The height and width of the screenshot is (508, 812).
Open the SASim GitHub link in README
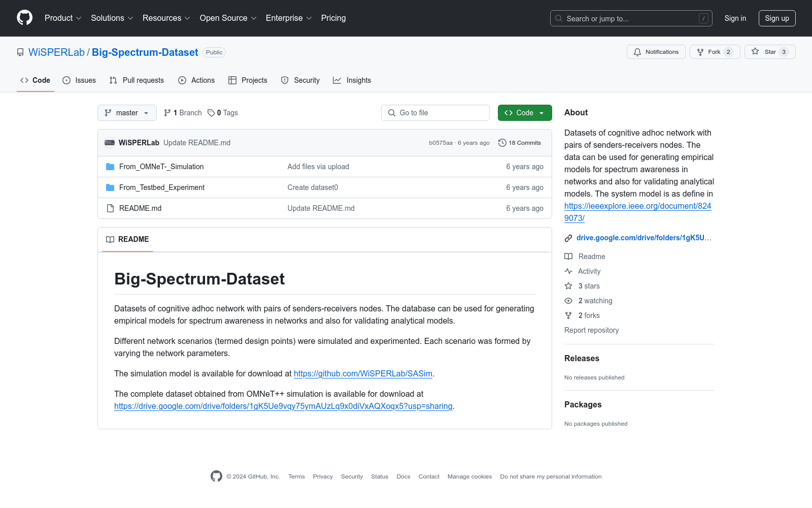click(x=363, y=373)
